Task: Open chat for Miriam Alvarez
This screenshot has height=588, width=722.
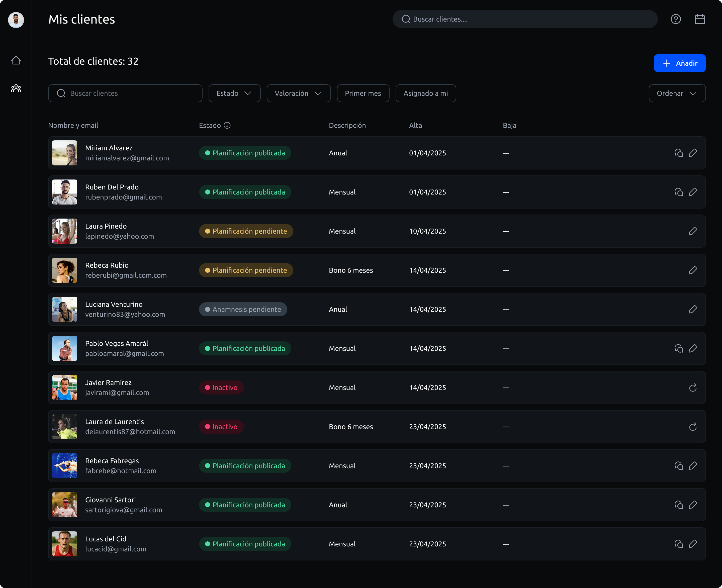Action: click(679, 153)
